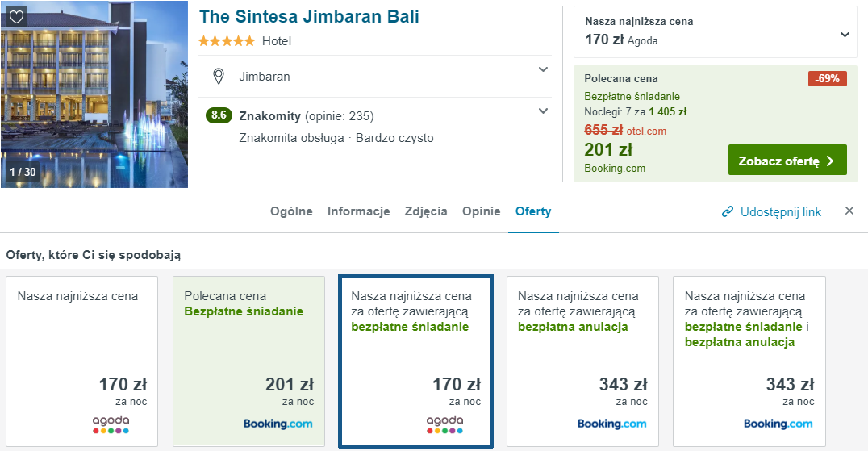
Task: Open the Zdjęcia tab
Action: coord(426,211)
